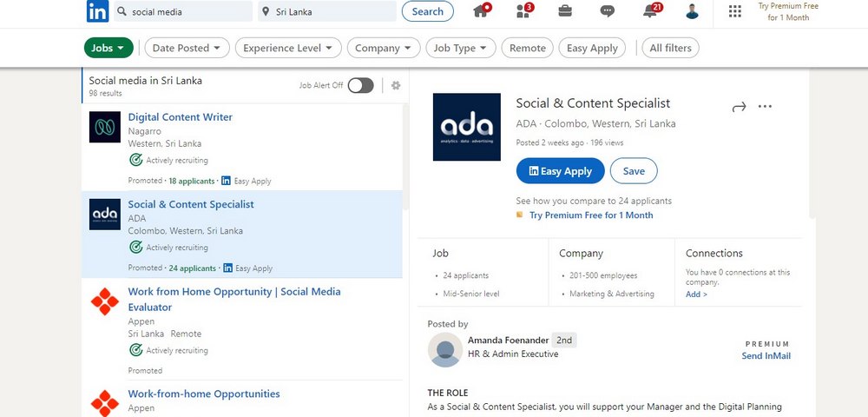Click the Appen logo for Social Media Evaluator

click(x=105, y=301)
